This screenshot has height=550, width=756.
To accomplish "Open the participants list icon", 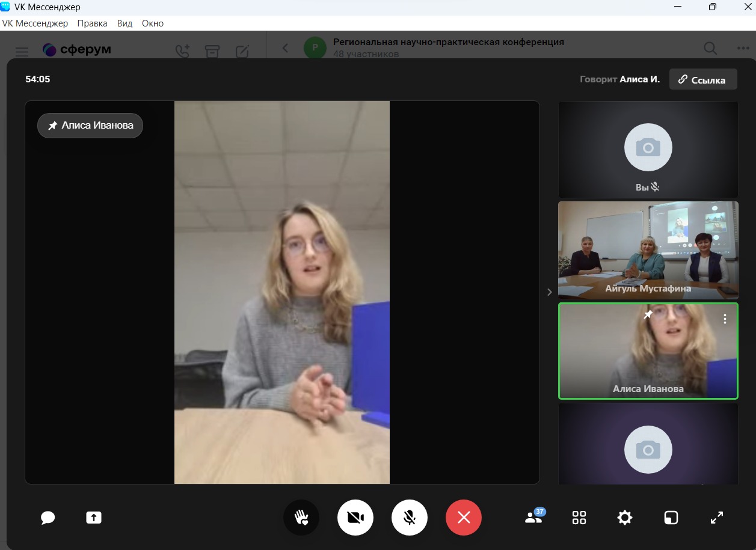I will (533, 518).
